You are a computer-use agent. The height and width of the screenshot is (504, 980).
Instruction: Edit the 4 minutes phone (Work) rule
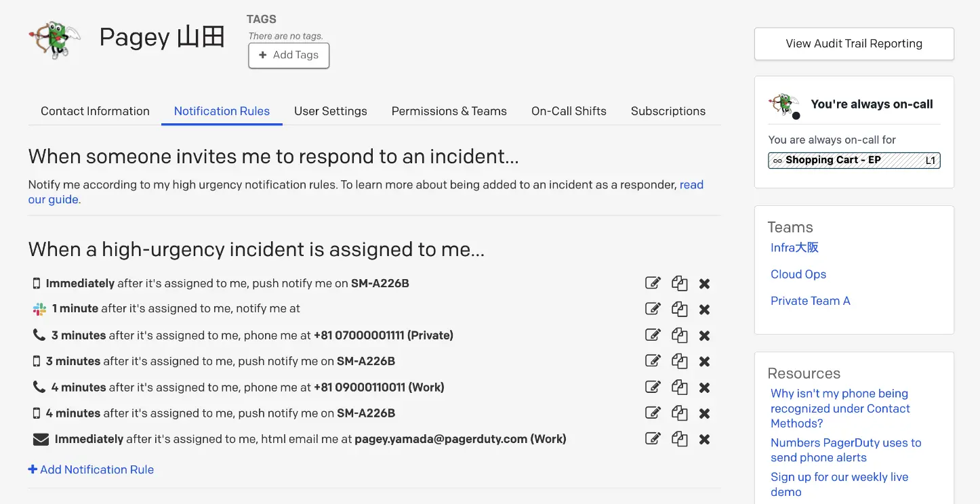tap(653, 387)
